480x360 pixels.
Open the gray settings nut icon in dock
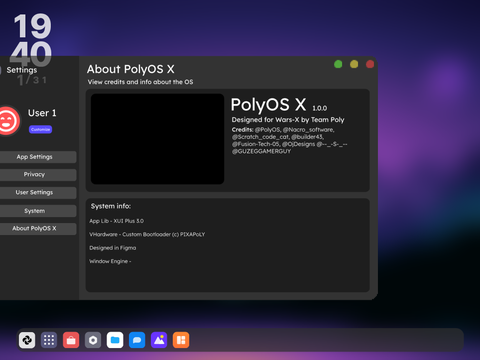click(x=93, y=340)
